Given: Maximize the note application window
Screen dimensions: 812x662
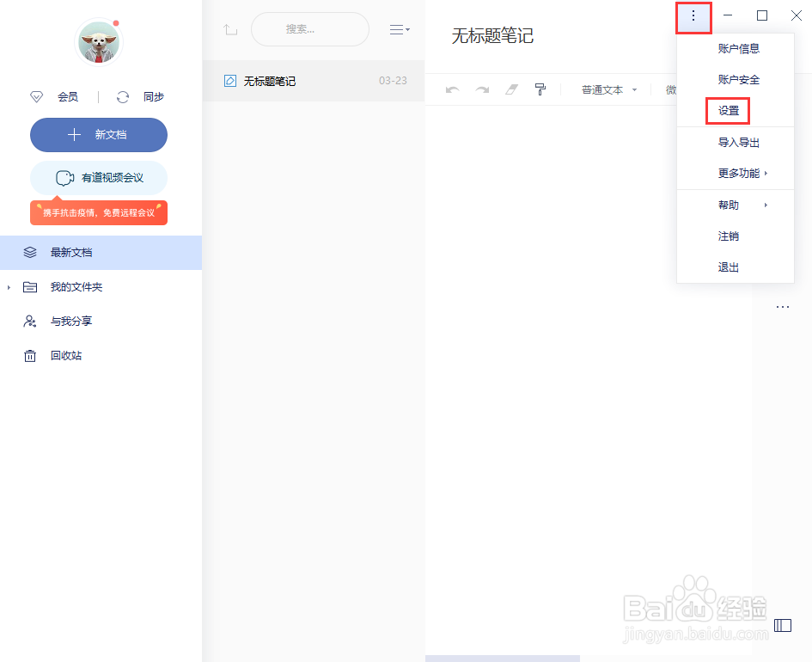Looking at the screenshot, I should [x=762, y=15].
